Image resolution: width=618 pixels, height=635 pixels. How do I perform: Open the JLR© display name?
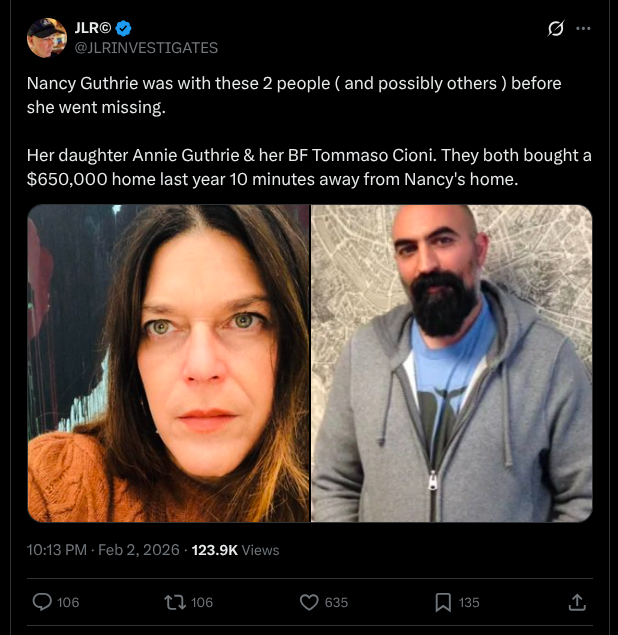93,28
